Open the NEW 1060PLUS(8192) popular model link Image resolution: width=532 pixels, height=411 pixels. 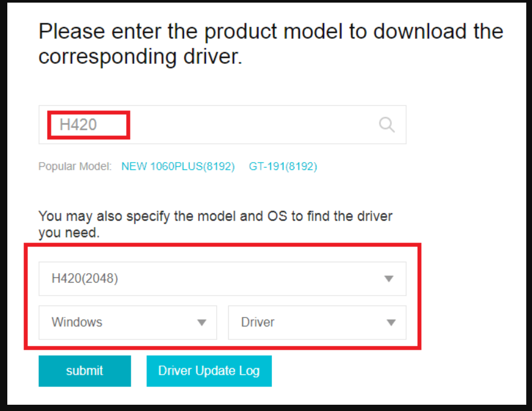point(178,166)
